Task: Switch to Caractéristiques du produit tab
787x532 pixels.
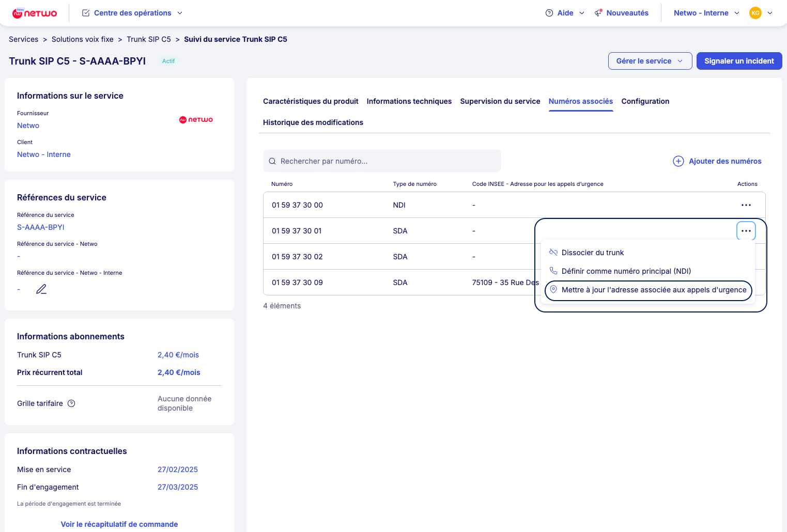Action: tap(311, 101)
